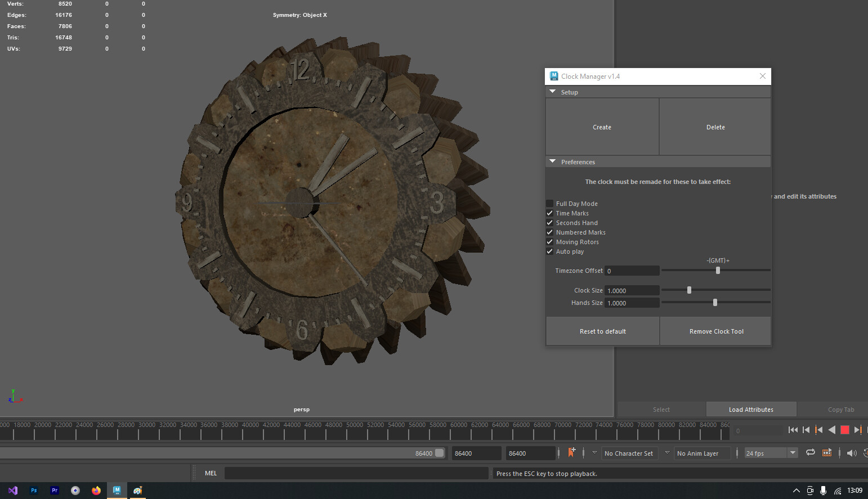Switch to Maya in the taskbar

coord(117,491)
